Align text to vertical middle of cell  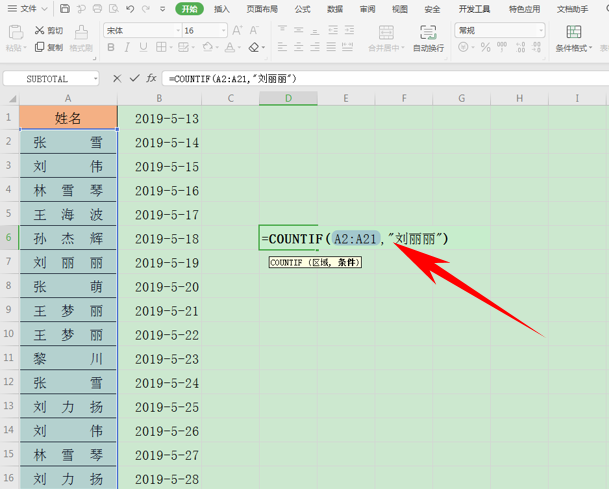[299, 30]
